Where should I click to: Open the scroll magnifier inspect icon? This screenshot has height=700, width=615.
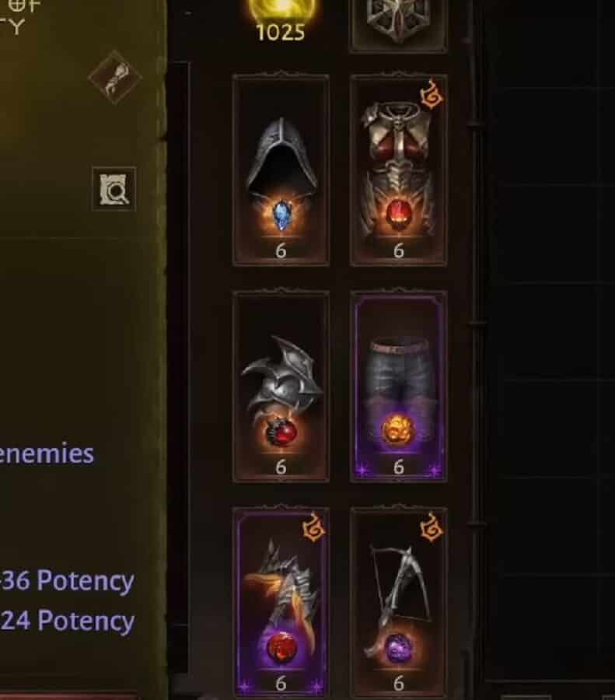pyautogui.click(x=114, y=189)
